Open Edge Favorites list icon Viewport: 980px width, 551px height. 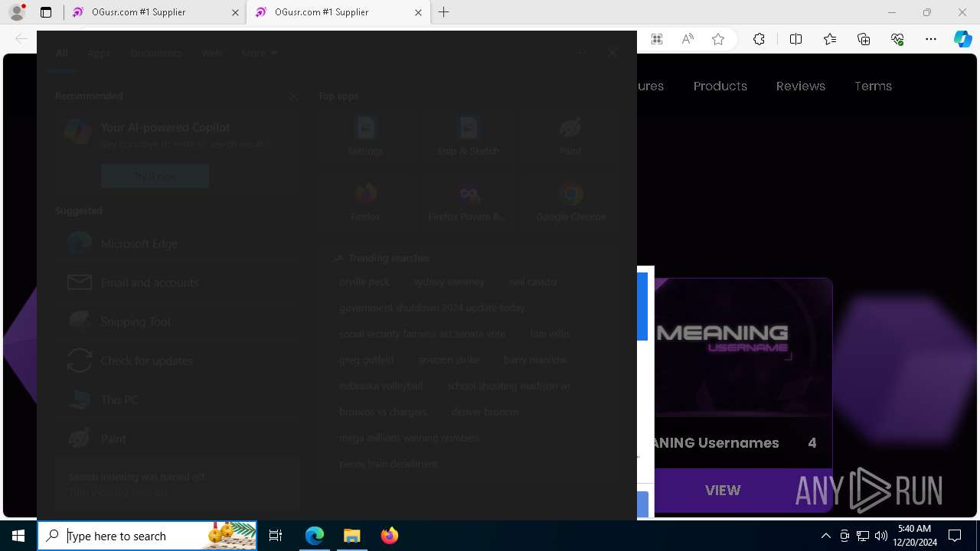coord(830,39)
